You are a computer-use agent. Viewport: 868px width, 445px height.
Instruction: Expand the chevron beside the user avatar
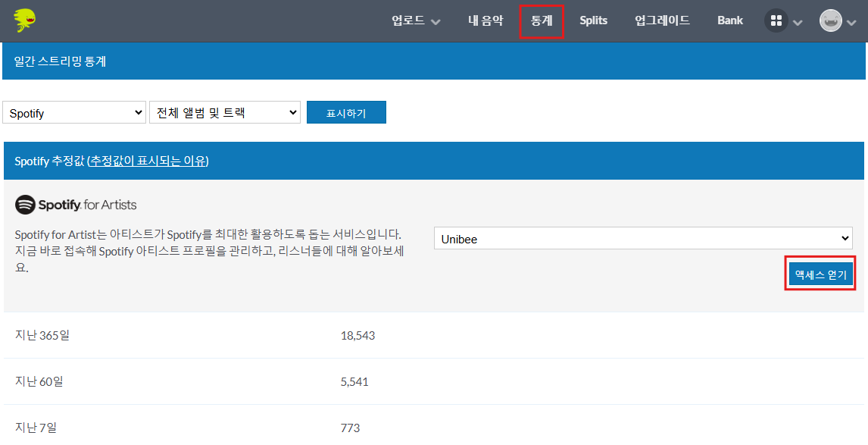(852, 23)
